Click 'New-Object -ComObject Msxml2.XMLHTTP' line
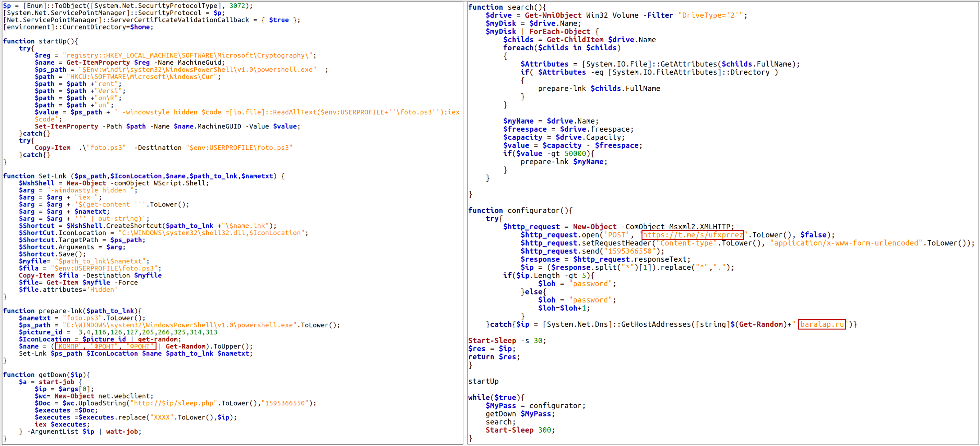The width and height of the screenshot is (980, 446). point(619,227)
